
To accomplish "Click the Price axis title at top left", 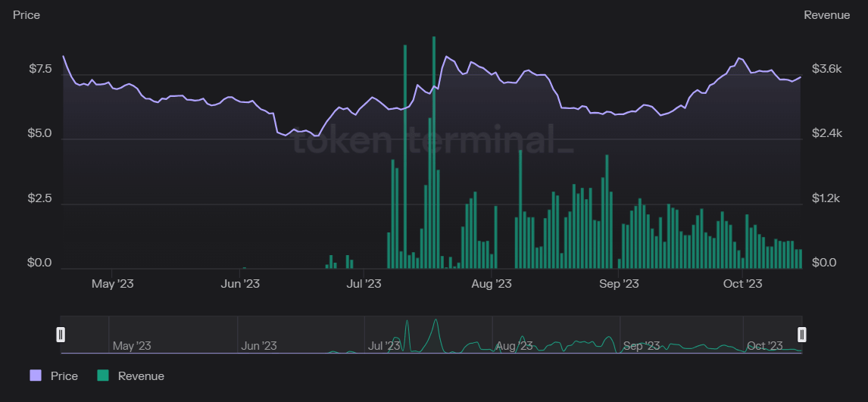I will (x=27, y=15).
